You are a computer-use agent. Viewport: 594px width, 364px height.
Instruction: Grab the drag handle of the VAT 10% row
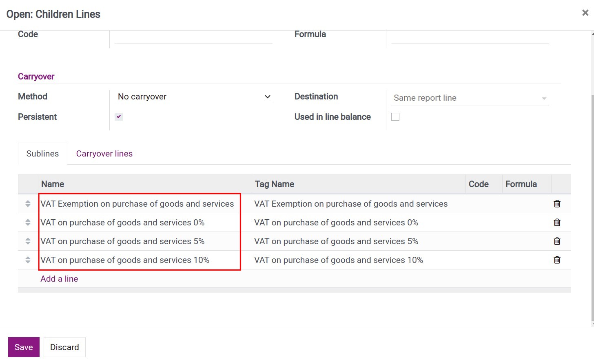coord(27,260)
